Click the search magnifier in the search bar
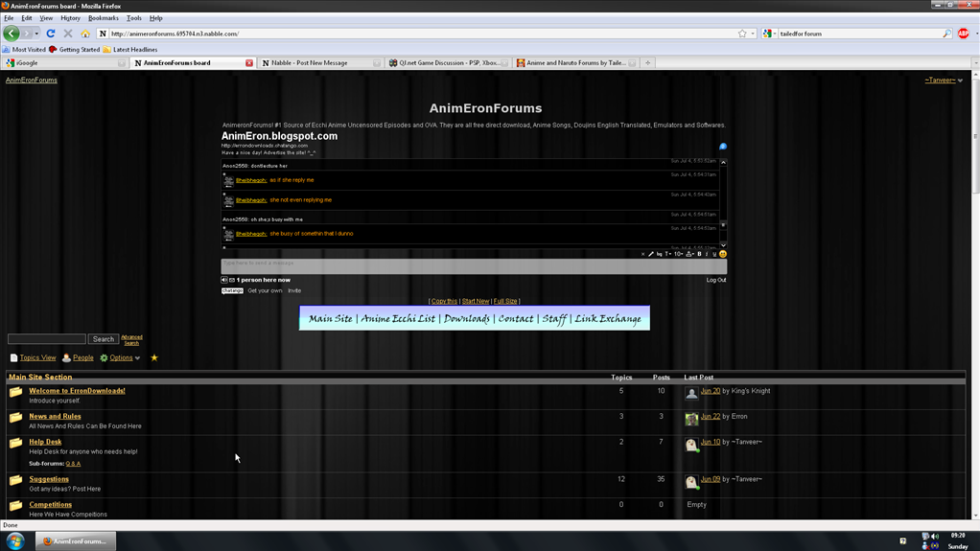980x551 pixels. point(946,34)
